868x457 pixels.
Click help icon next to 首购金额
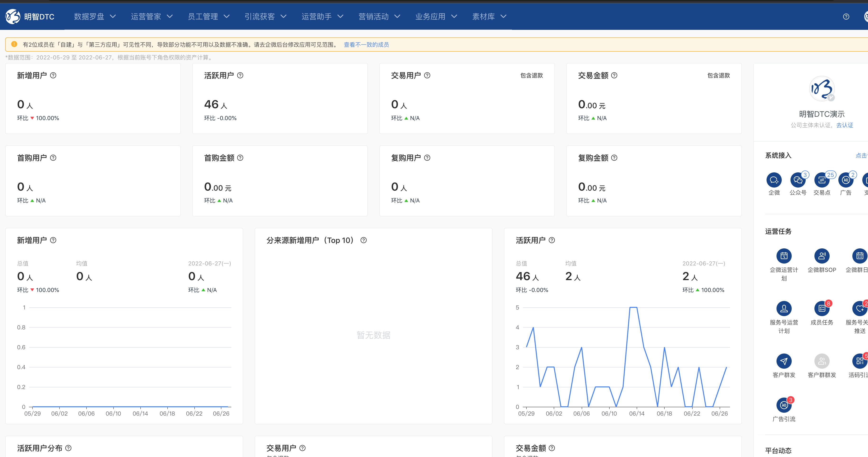240,158
